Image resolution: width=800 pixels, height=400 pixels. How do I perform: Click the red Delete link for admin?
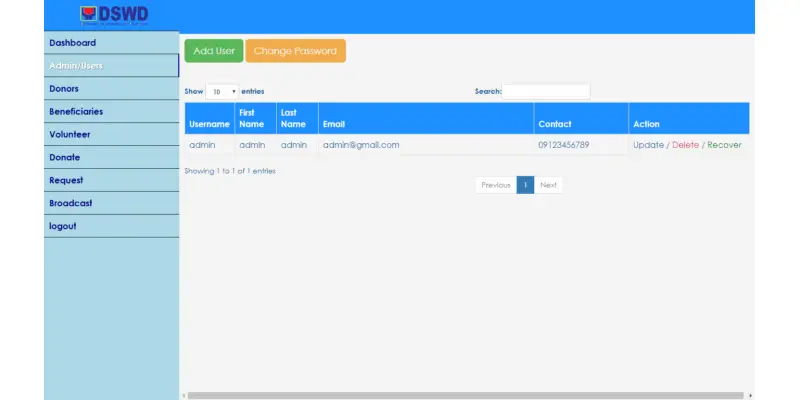click(685, 145)
